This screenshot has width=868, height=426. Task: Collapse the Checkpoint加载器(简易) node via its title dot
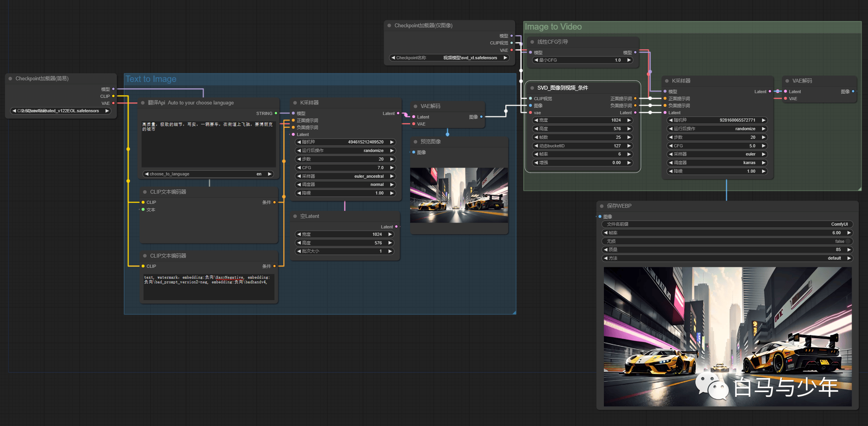point(11,79)
